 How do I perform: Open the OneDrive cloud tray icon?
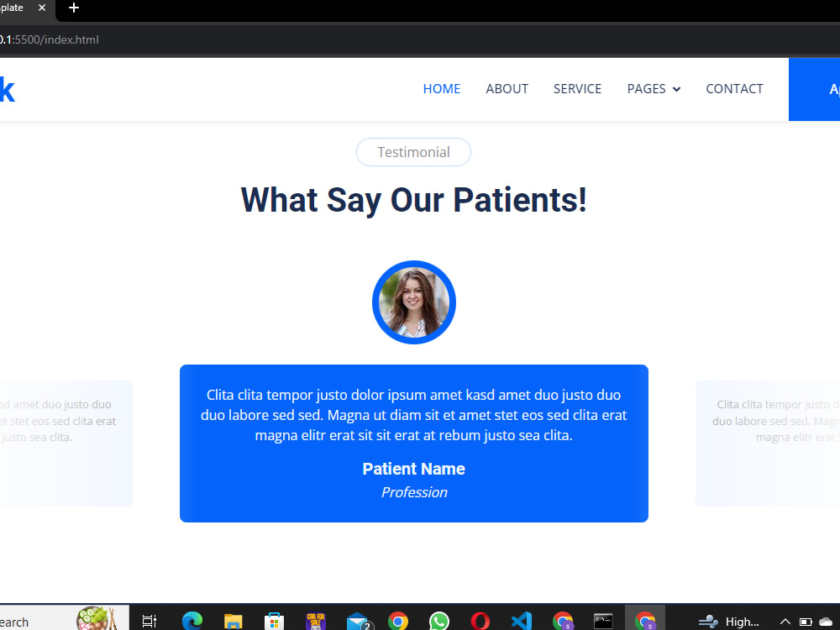826,622
